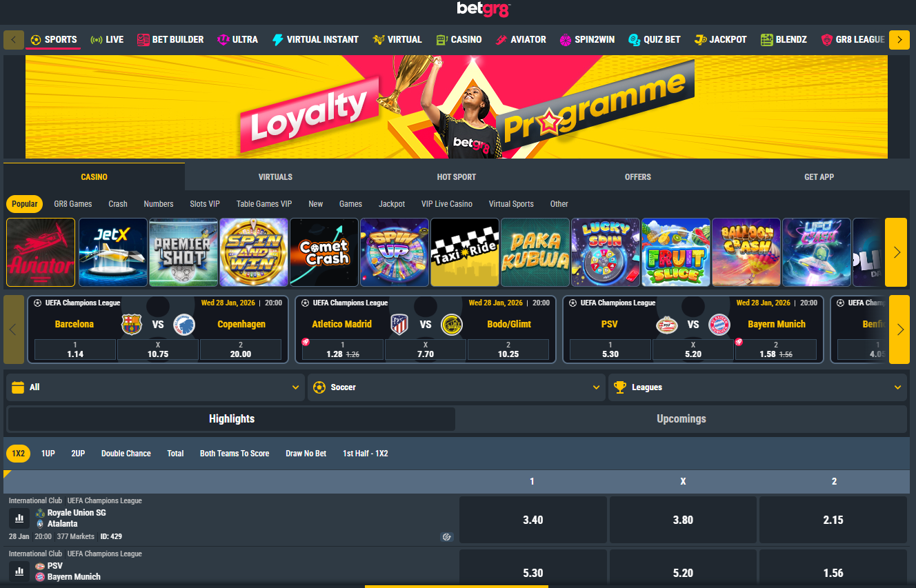916x588 pixels.
Task: Bet on Atalanta win at 2.15
Action: click(x=833, y=520)
